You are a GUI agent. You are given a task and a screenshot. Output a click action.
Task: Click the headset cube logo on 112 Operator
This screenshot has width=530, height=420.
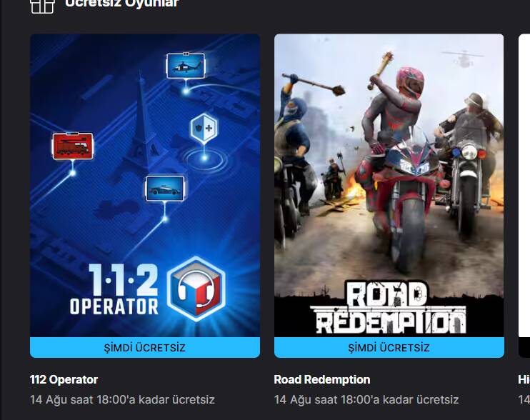pyautogui.click(x=196, y=289)
